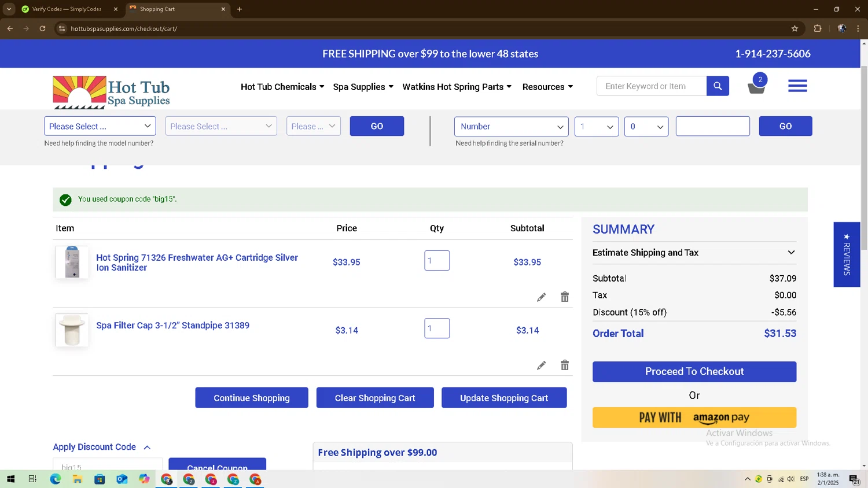Click Update Shopping Cart button

[504, 398]
